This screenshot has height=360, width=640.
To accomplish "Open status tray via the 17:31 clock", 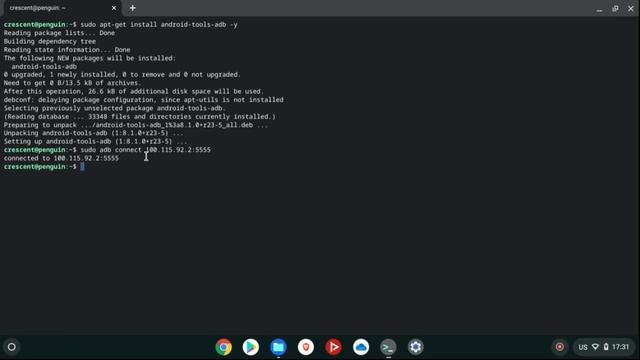I will (x=620, y=347).
